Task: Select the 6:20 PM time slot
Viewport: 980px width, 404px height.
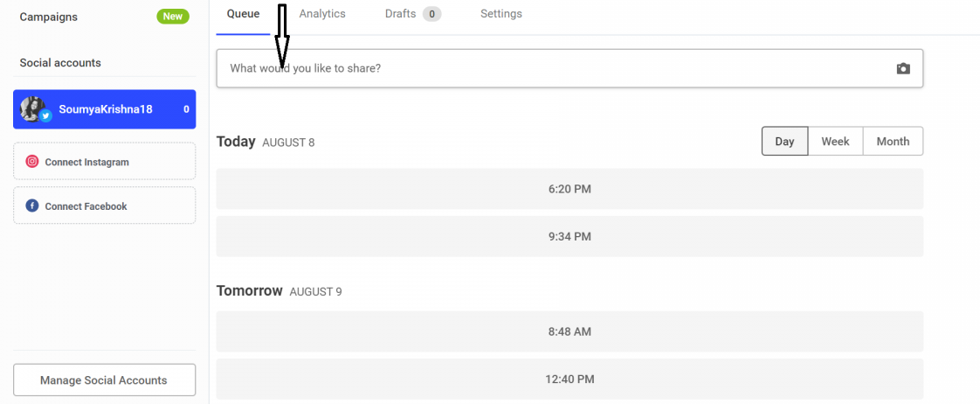Action: (x=569, y=189)
